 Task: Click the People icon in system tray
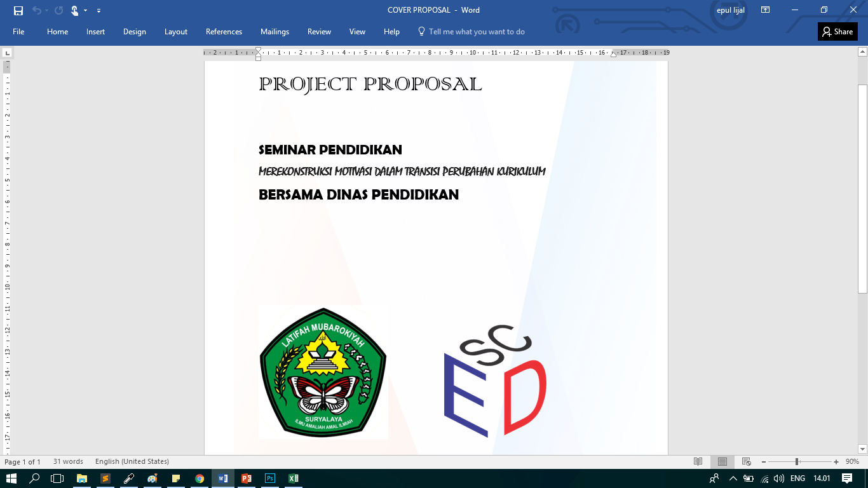(x=714, y=478)
